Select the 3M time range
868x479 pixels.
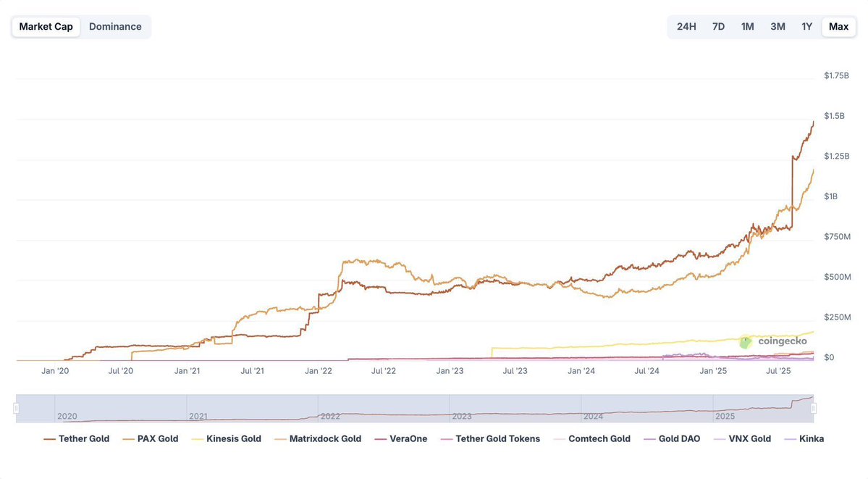point(778,27)
